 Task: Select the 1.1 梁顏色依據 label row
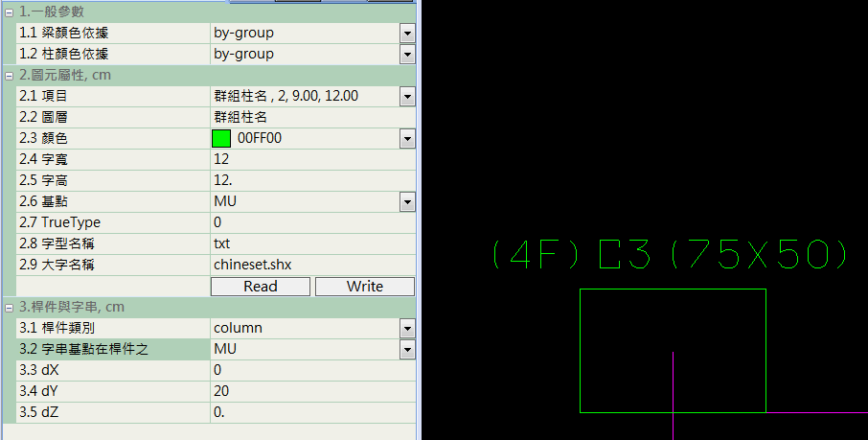click(113, 34)
